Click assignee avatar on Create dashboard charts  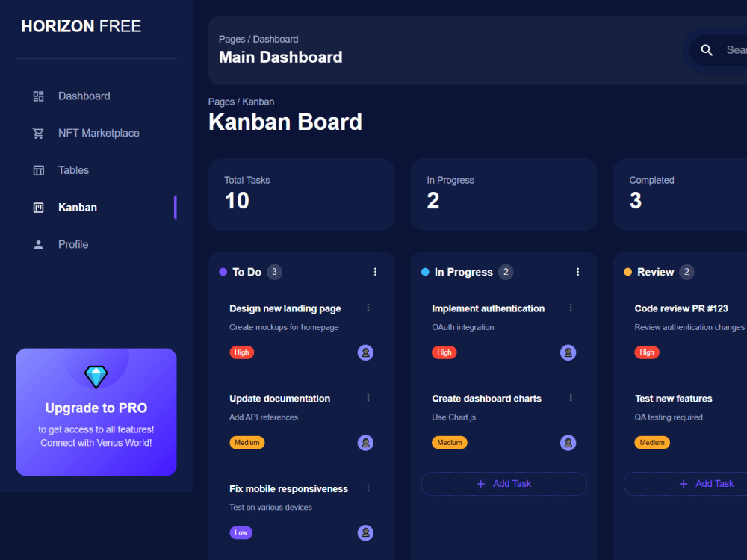click(568, 442)
